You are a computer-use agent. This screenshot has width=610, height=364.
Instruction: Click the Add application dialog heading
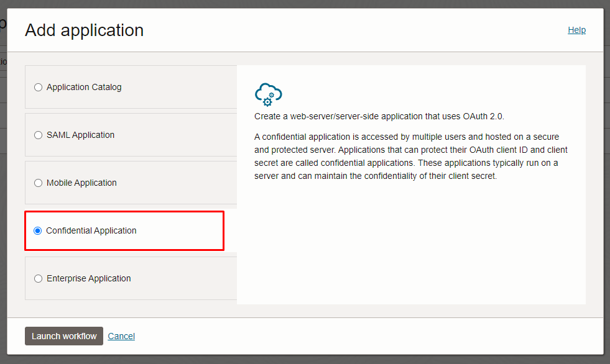click(x=85, y=30)
